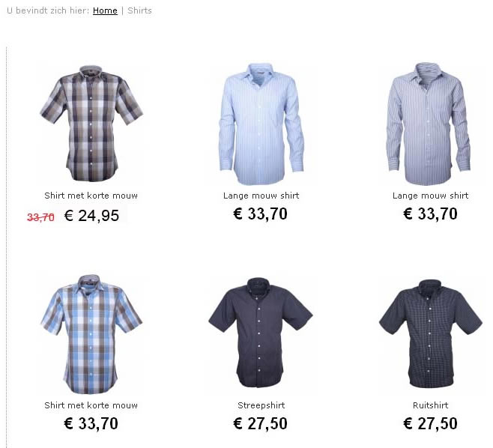View the dark navy Streepshirt picture

coord(260,333)
